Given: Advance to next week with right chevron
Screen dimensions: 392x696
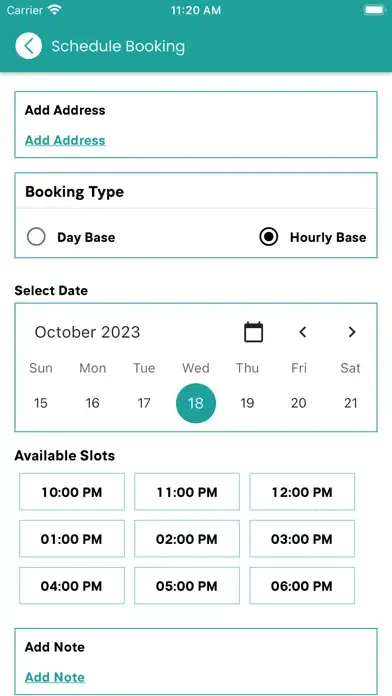Looking at the screenshot, I should point(352,332).
